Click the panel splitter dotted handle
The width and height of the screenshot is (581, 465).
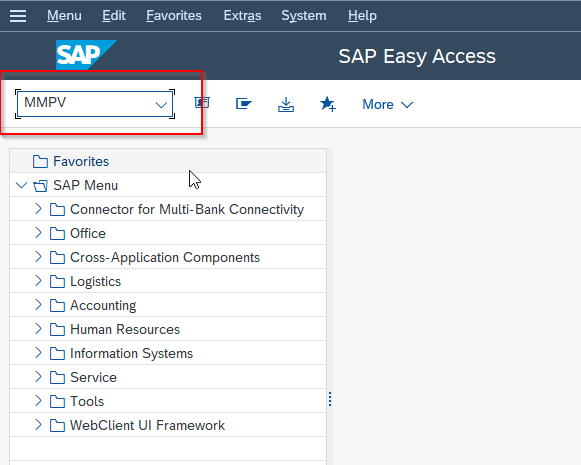tap(330, 399)
